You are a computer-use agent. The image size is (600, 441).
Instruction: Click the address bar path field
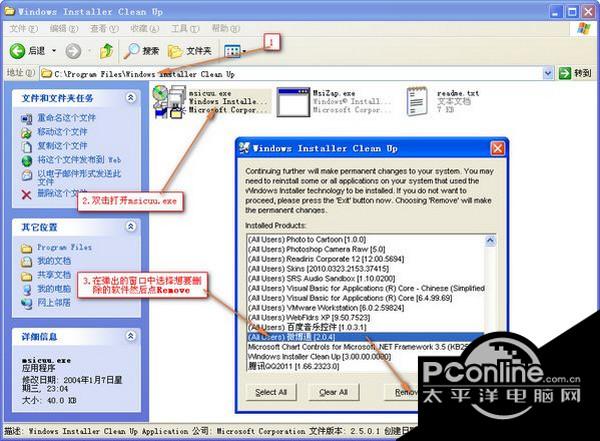coord(291,74)
